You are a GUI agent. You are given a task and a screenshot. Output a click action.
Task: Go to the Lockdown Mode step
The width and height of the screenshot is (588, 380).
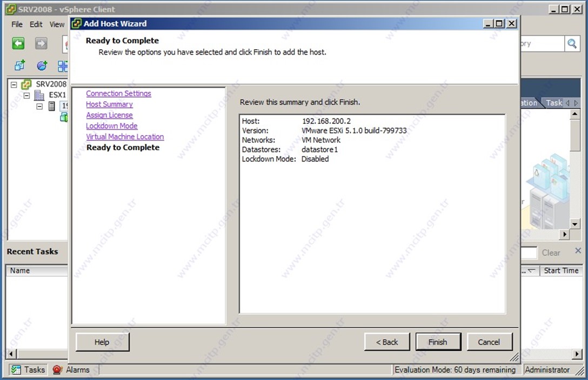pyautogui.click(x=112, y=126)
